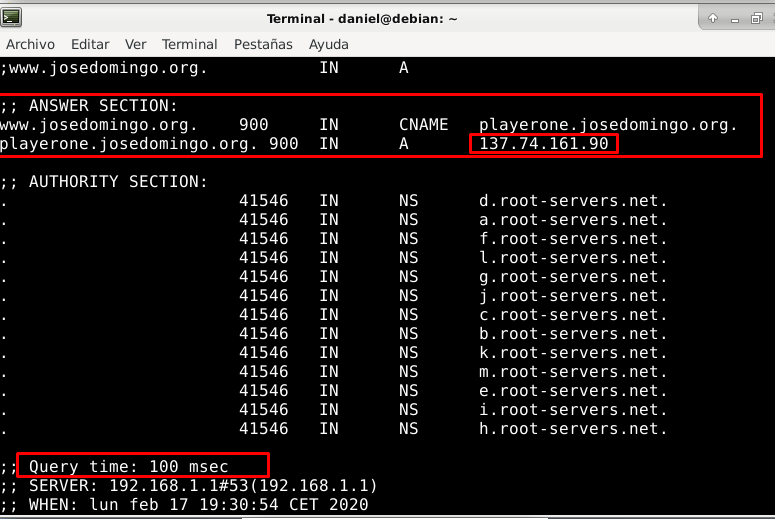
Task: Click the Query time: 100 msec text
Action: [x=129, y=466]
